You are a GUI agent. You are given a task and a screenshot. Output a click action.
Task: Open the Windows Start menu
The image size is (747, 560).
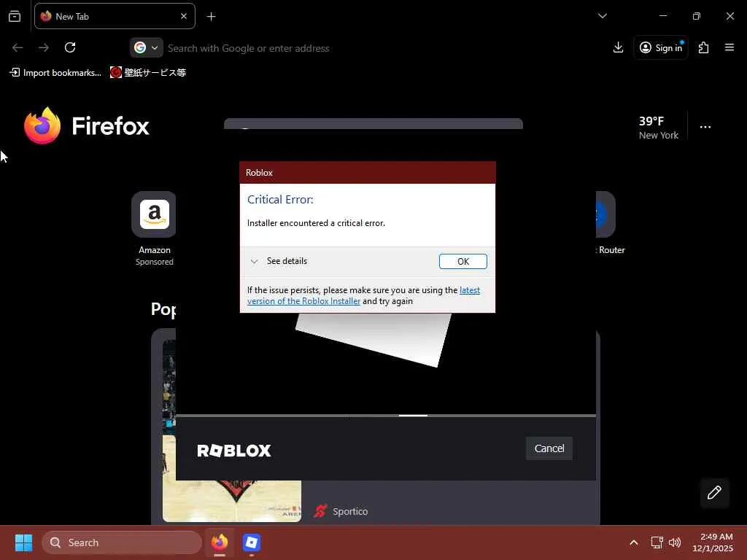point(23,542)
